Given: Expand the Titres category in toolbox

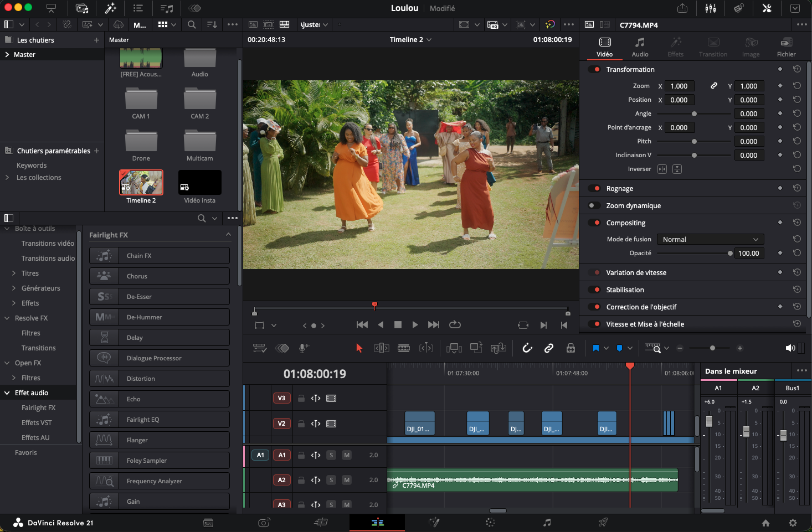Looking at the screenshot, I should point(14,273).
